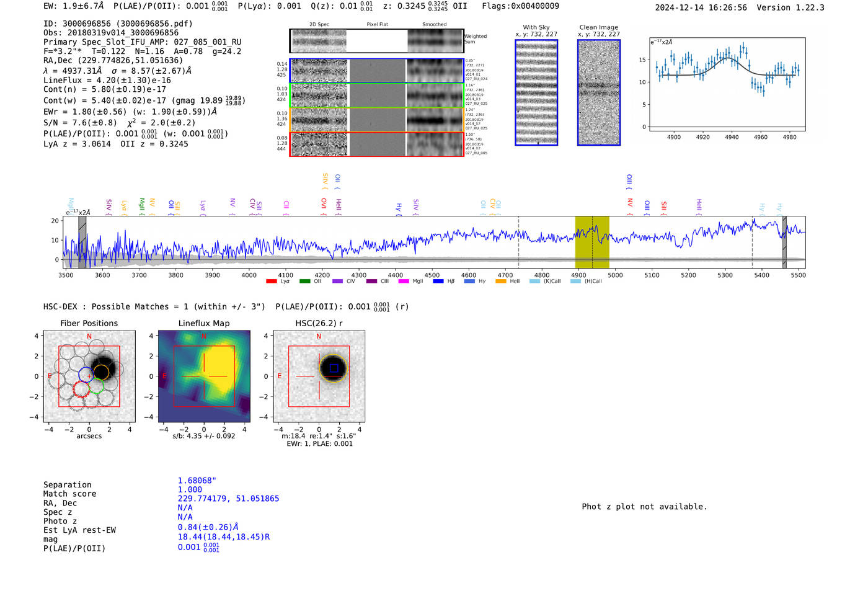Open the Fiber Positions image
Screen dimensions: 868x591
pyautogui.click(x=89, y=376)
